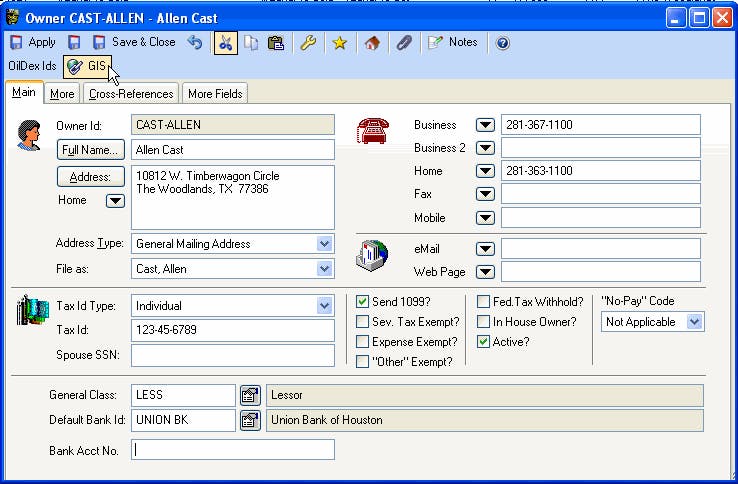Viewport: 738px width, 484px height.
Task: Open the Home address selector arrow
Action: pyautogui.click(x=115, y=201)
